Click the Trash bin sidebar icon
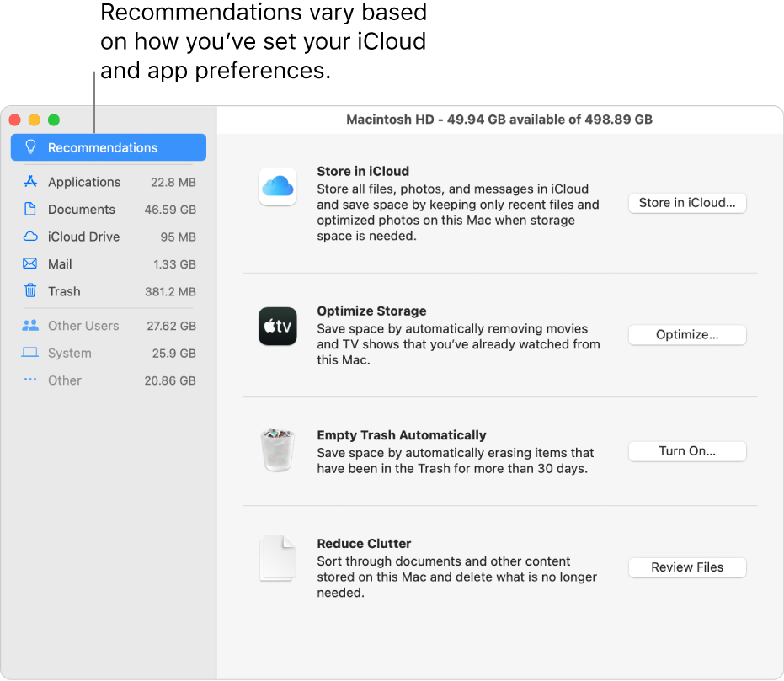This screenshot has width=784, height=681. point(30,290)
